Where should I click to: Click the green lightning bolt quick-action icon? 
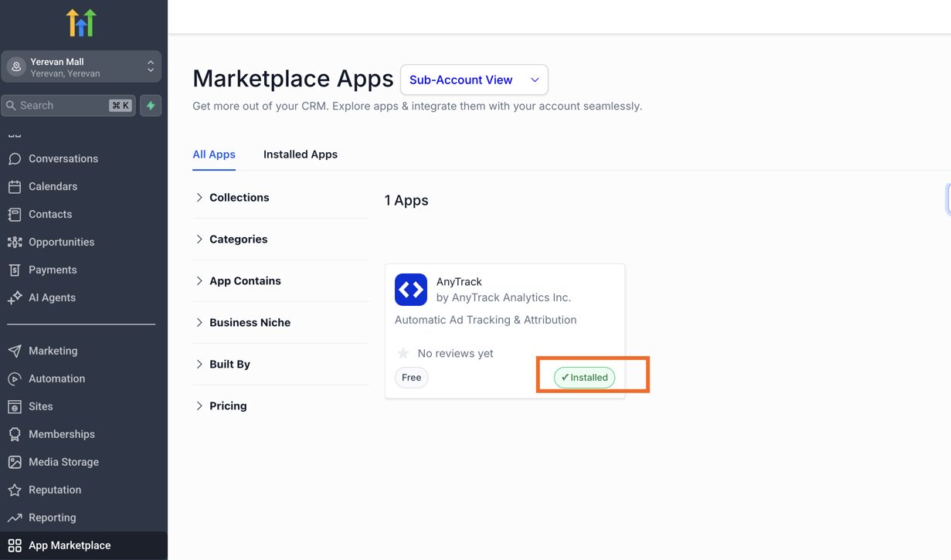[151, 105]
